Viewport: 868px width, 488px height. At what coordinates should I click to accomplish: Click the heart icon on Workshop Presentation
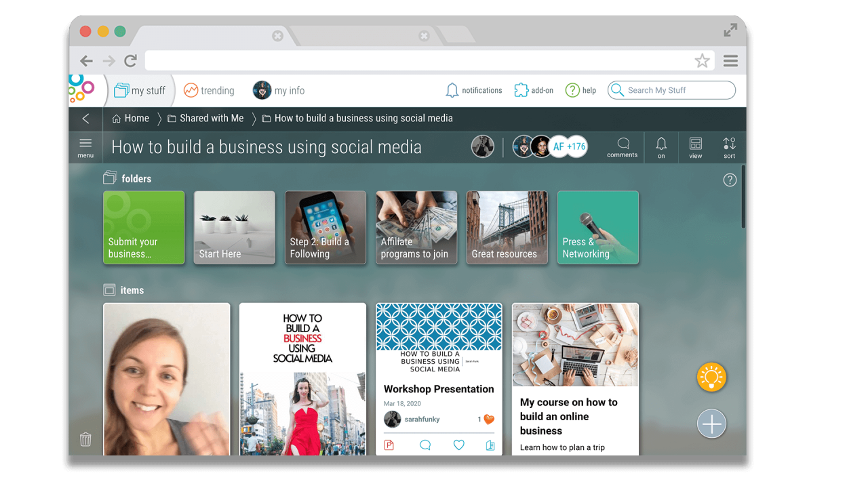point(458,445)
